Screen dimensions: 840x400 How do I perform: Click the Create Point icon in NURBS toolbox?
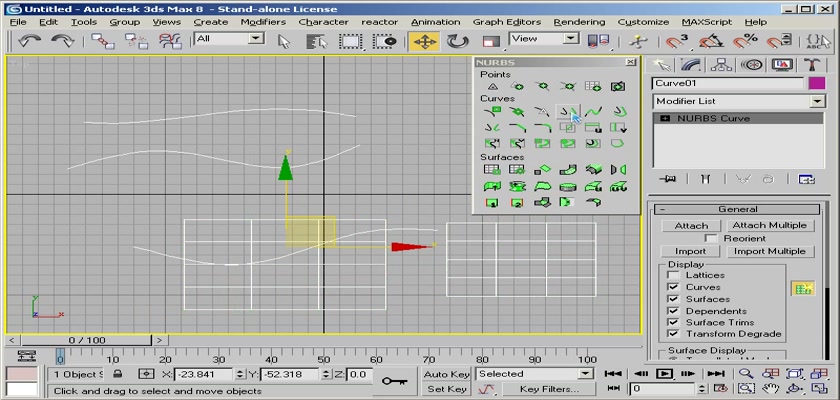[x=492, y=86]
